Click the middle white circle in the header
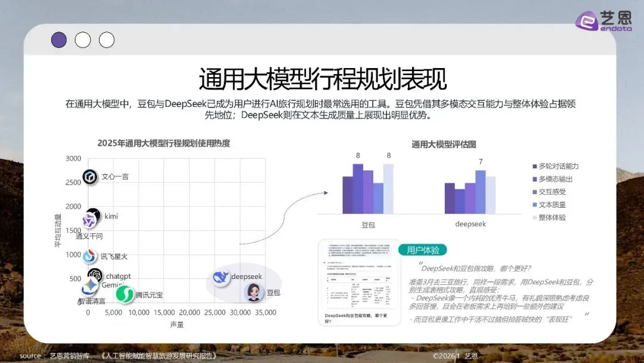The height and width of the screenshot is (363, 644). (82, 40)
